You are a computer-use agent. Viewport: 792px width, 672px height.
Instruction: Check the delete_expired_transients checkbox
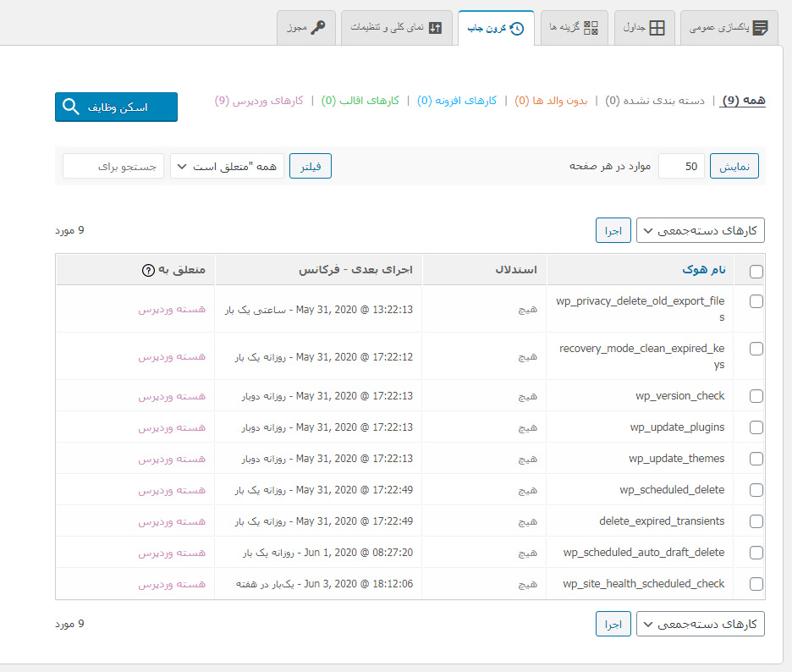point(756,521)
